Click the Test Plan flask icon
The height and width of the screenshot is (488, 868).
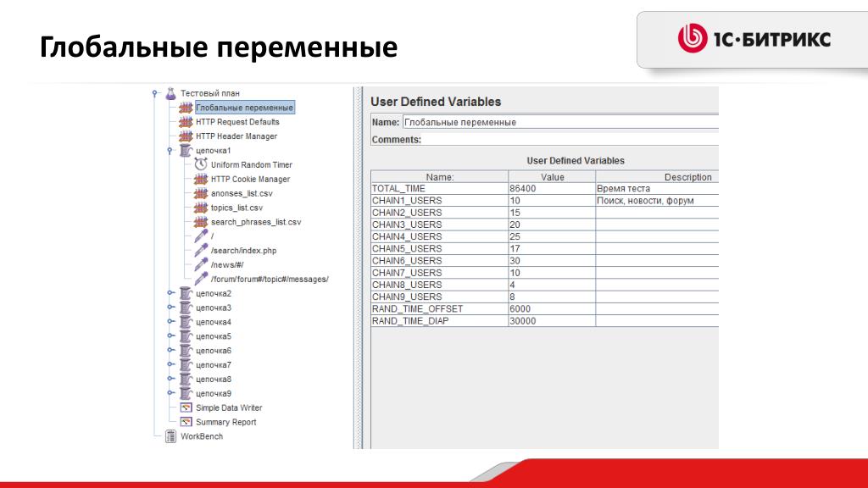pos(170,93)
